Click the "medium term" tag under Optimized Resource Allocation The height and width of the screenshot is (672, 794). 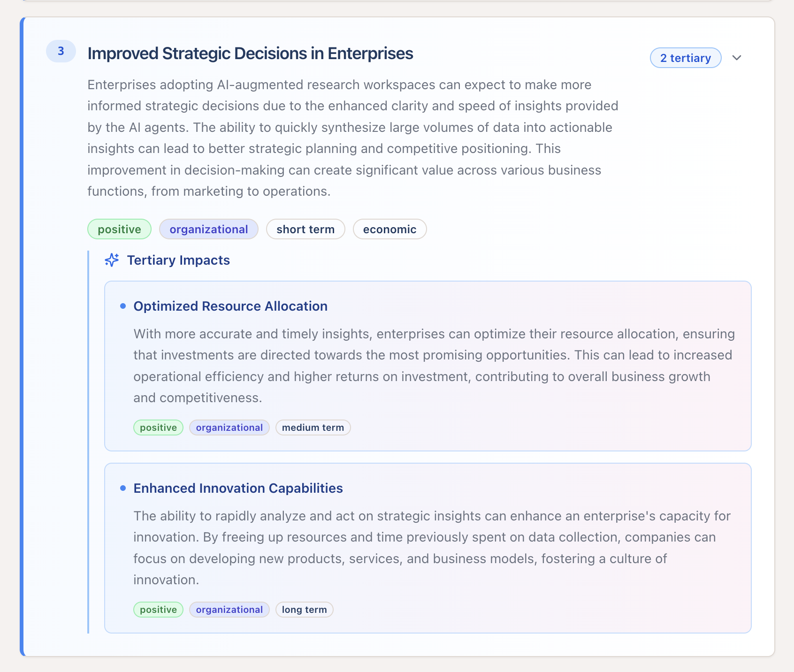click(x=313, y=428)
